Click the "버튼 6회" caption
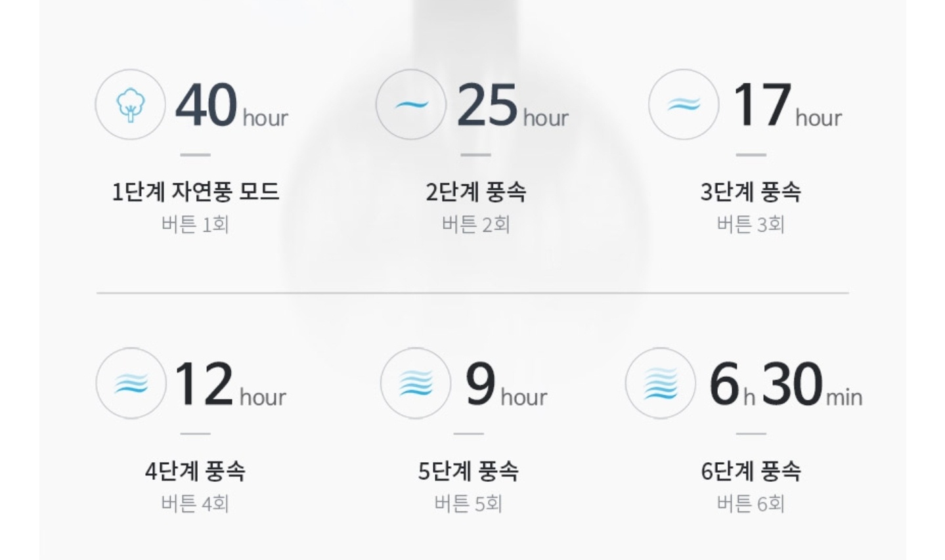 coord(751,504)
